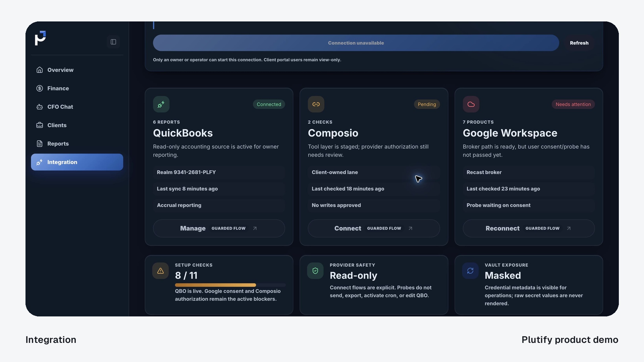Click the arrow icon on Connect button
The image size is (644, 362).
tap(411, 228)
